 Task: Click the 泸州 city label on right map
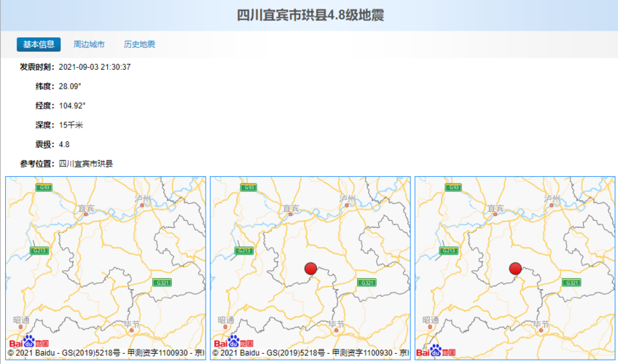(x=552, y=199)
